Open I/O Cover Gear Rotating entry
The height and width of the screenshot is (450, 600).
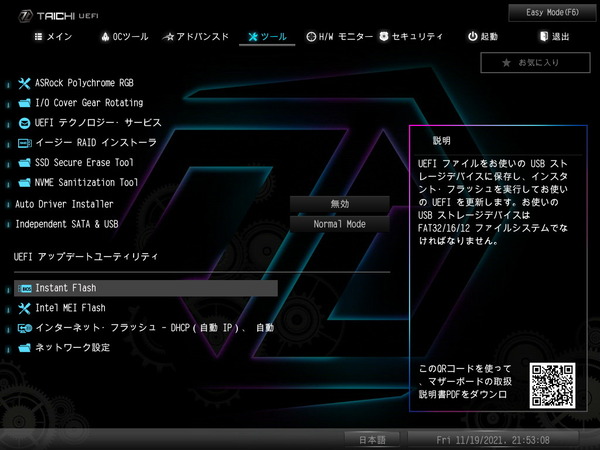(x=89, y=103)
